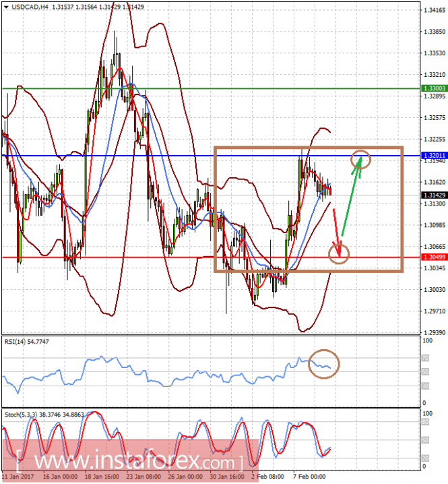Click the brown circle around red arrow tip
This screenshot has width=448, height=484.
(339, 253)
